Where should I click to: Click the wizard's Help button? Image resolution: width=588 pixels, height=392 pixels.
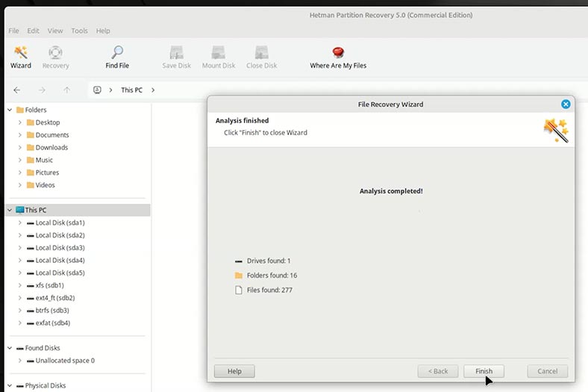tap(234, 371)
